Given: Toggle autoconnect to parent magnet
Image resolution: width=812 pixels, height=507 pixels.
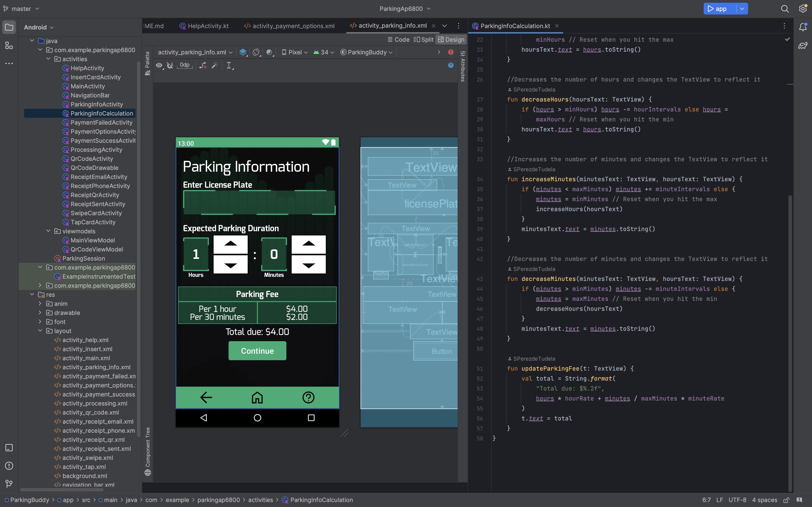Looking at the screenshot, I should 170,65.
